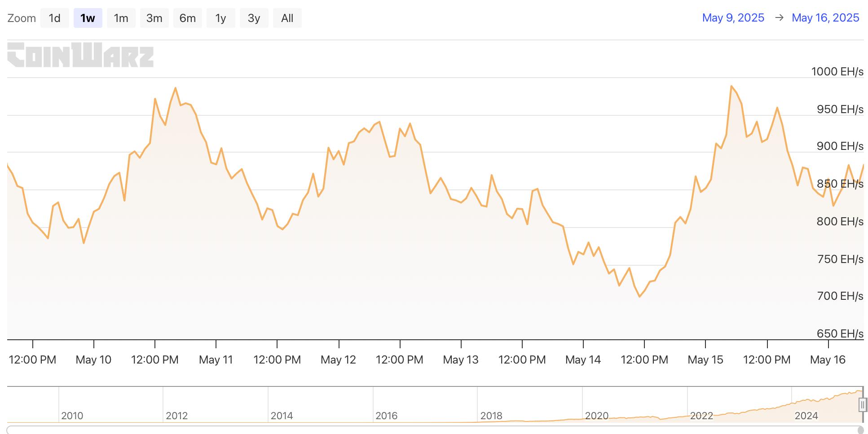Select the 1m zoom range
Image resolution: width=868 pixels, height=434 pixels.
click(121, 18)
